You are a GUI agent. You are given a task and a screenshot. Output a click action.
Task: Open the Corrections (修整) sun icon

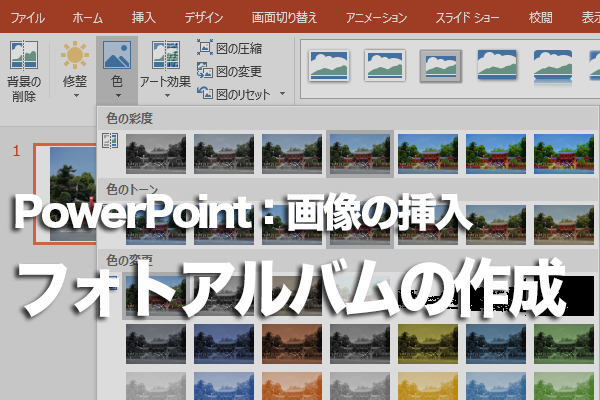pyautogui.click(x=75, y=55)
